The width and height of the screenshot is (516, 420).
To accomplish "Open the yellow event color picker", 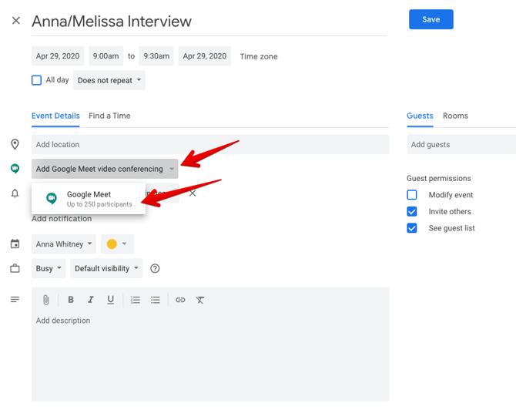I will (x=116, y=244).
